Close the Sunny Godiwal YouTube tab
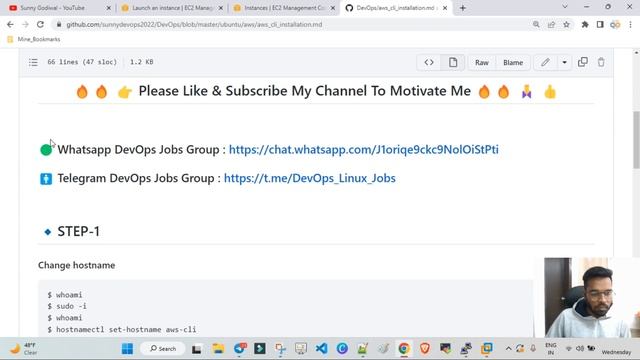The height and width of the screenshot is (360, 640). pyautogui.click(x=109, y=8)
